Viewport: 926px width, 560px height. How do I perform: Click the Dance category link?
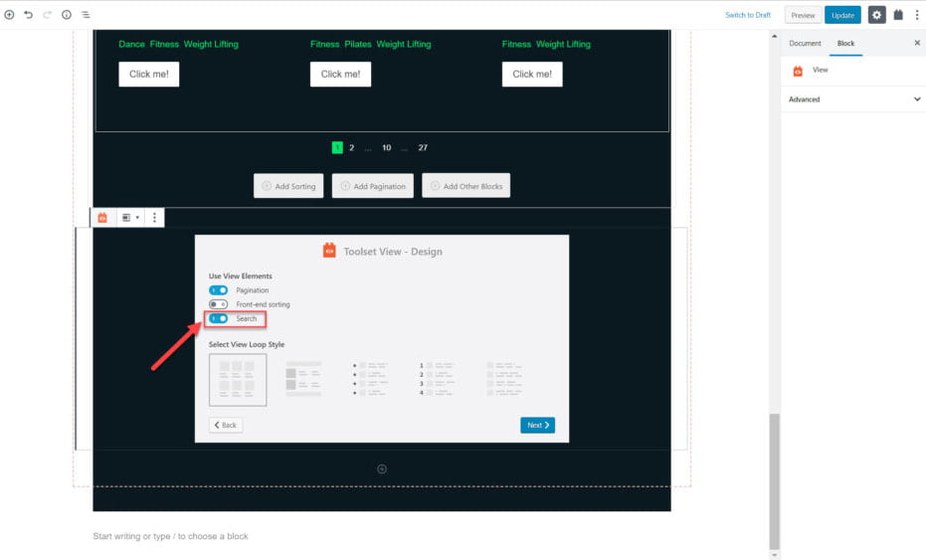point(131,44)
